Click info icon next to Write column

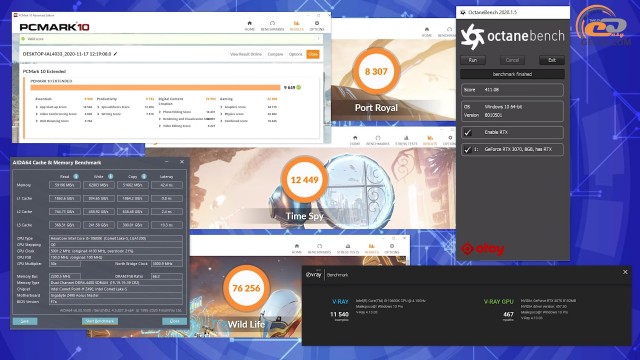pyautogui.click(x=110, y=176)
